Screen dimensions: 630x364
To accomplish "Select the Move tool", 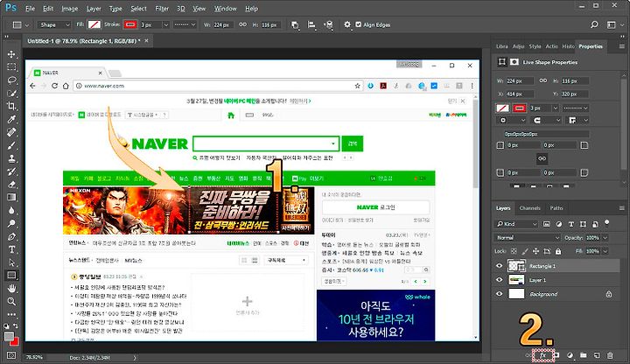I will pyautogui.click(x=11, y=54).
